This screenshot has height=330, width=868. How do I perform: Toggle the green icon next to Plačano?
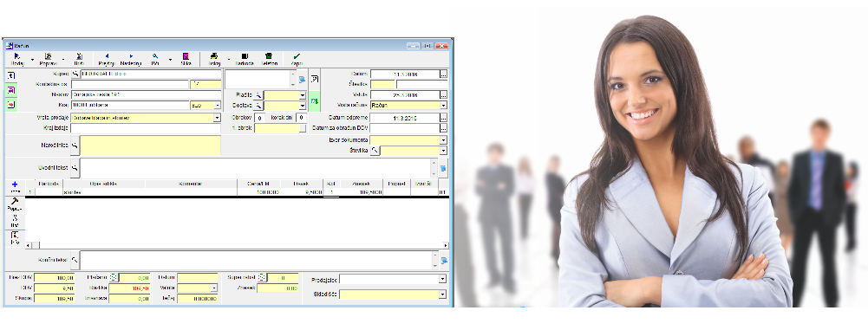click(x=114, y=277)
